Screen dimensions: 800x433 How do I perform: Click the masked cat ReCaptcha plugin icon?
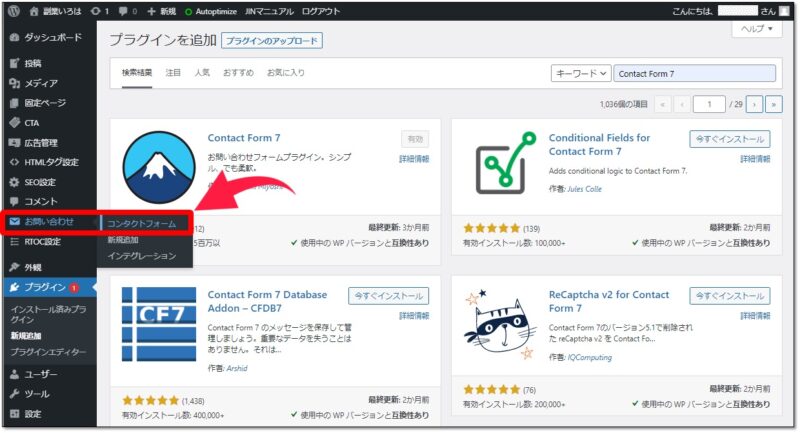point(500,324)
